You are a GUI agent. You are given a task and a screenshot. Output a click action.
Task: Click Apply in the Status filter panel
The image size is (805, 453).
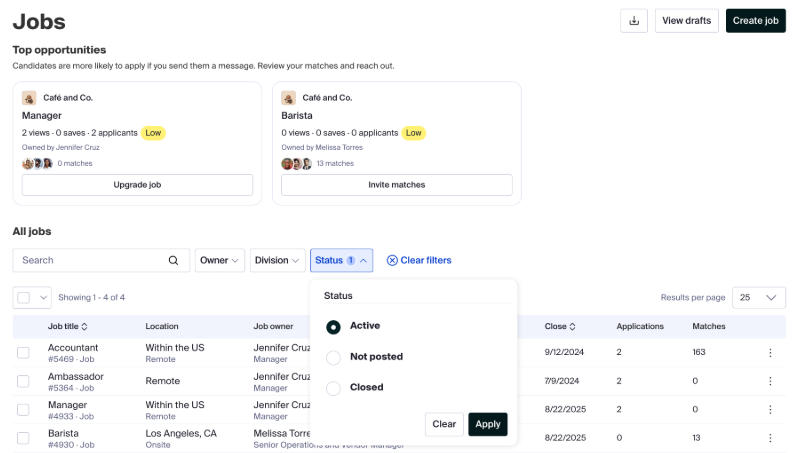(488, 424)
